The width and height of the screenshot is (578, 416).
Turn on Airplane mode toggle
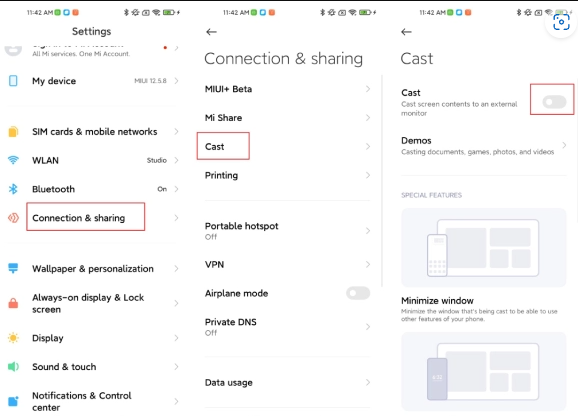click(358, 293)
